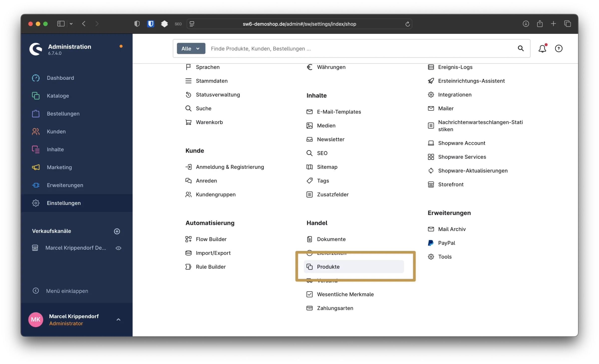Click the browser share icon
Screen dimensions: 599x364
540,24
